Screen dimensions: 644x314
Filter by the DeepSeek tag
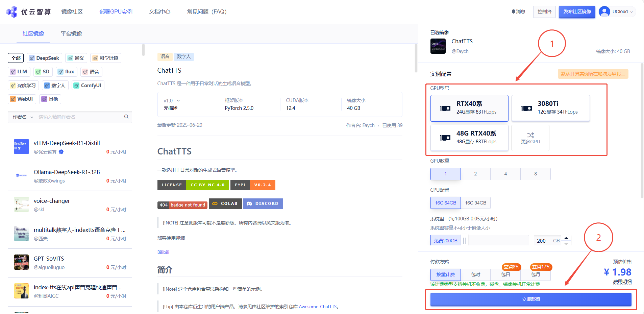pos(44,58)
